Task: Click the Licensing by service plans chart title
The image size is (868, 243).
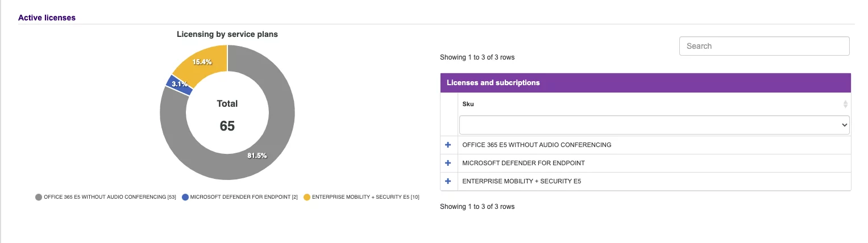Action: 227,34
